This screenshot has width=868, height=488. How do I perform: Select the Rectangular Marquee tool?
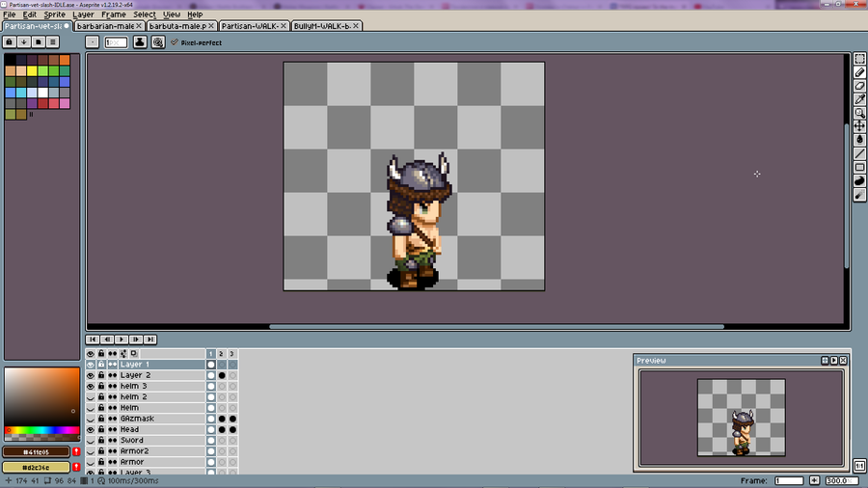(x=859, y=59)
